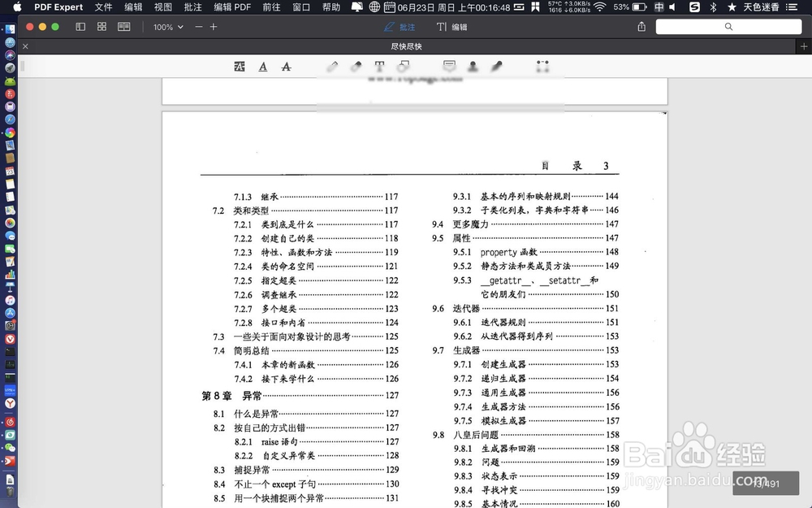Close the 尽快尽快 document tab
Image resolution: width=812 pixels, height=508 pixels.
coord(25,46)
